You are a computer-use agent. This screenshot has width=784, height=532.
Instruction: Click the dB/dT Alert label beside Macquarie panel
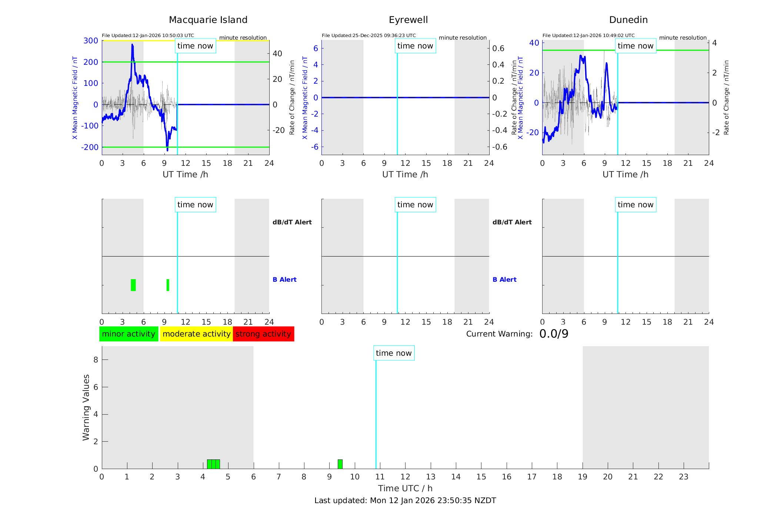tap(292, 222)
